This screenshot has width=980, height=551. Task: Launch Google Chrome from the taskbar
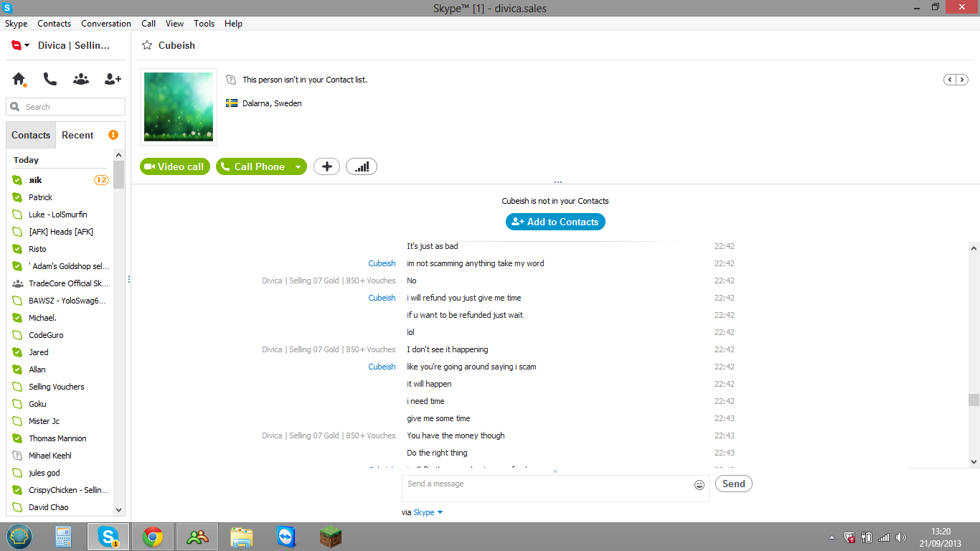[x=153, y=537]
